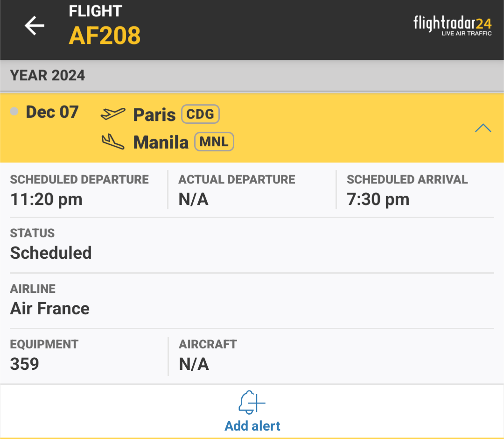
Task: Click the grey status dot beside Dec 07
Action: pyautogui.click(x=14, y=112)
